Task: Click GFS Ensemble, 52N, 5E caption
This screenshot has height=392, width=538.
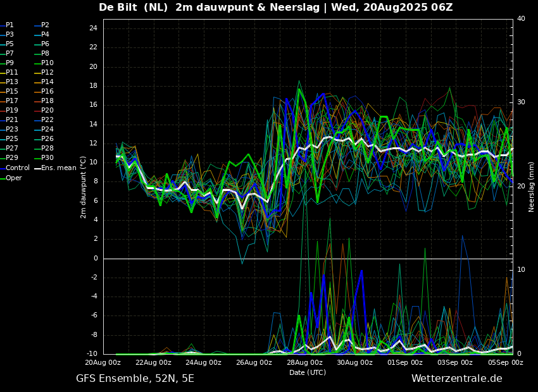Action: click(135, 379)
